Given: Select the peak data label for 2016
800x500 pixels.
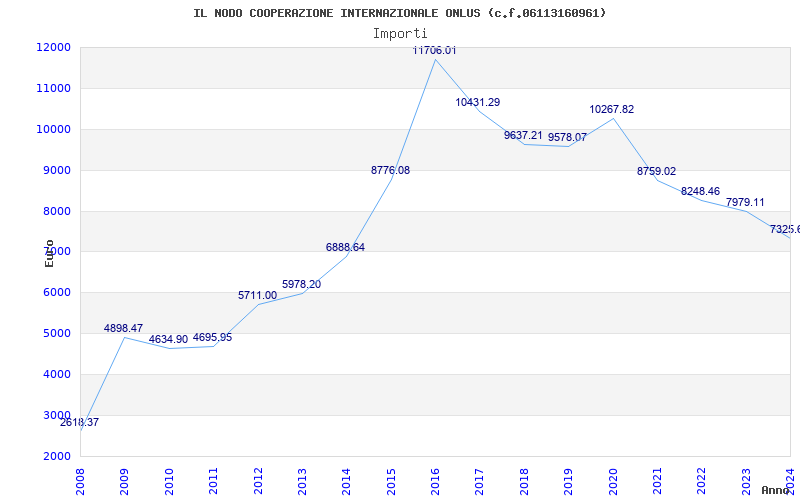Looking at the screenshot, I should [434, 50].
